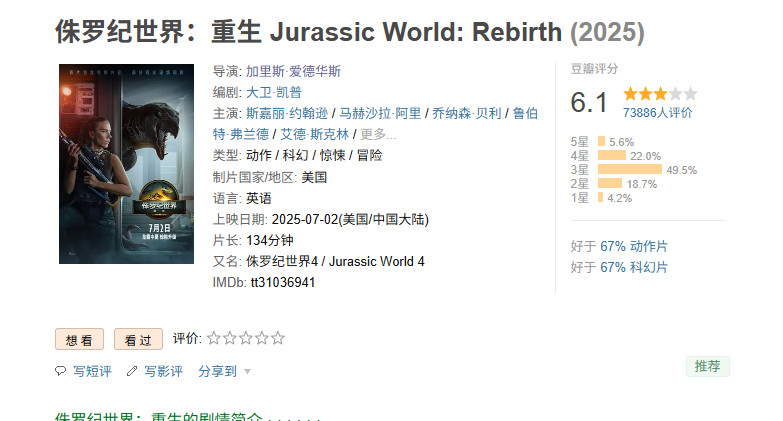The width and height of the screenshot is (783, 421).
Task: Mark the movie as 看过
Action: [x=138, y=340]
